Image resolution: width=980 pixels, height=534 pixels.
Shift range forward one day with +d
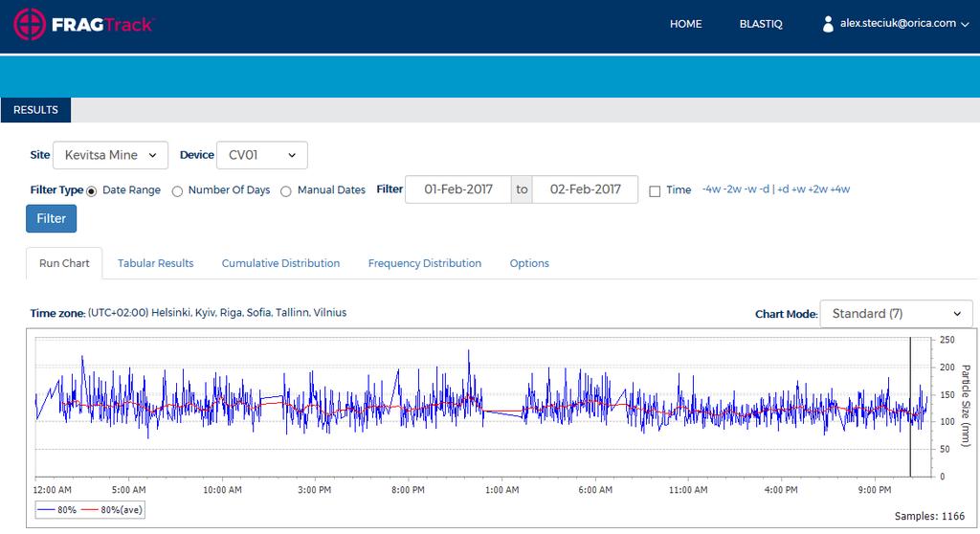pos(783,189)
